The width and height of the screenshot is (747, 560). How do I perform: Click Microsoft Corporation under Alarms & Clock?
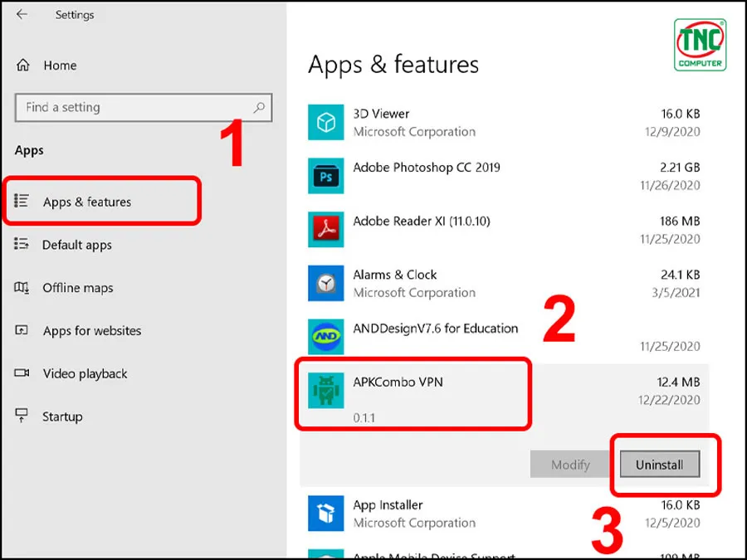click(x=414, y=292)
